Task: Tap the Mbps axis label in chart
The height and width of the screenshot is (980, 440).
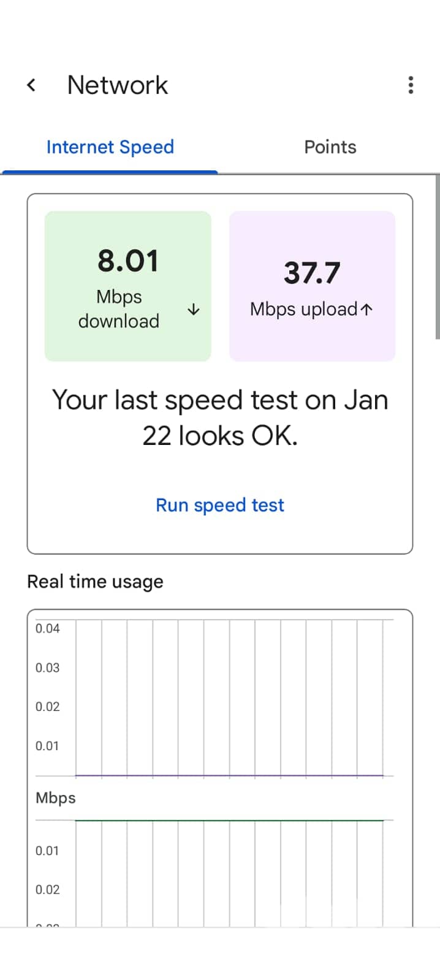Action: click(x=56, y=798)
